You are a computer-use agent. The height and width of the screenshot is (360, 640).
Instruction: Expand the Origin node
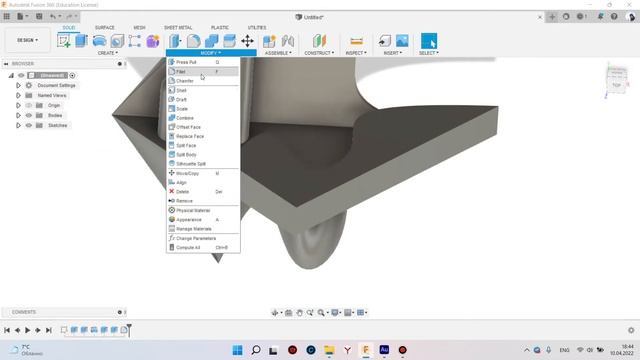(x=18, y=105)
